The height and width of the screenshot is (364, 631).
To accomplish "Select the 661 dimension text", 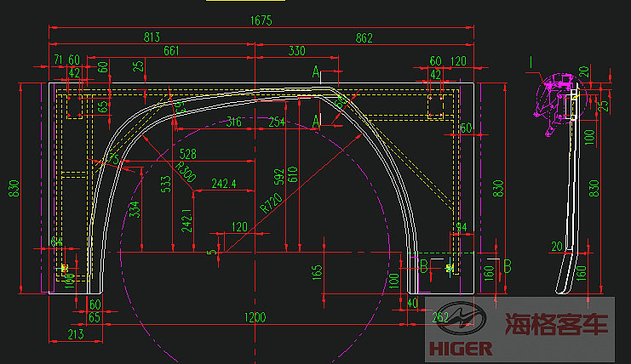I will pyautogui.click(x=171, y=51).
